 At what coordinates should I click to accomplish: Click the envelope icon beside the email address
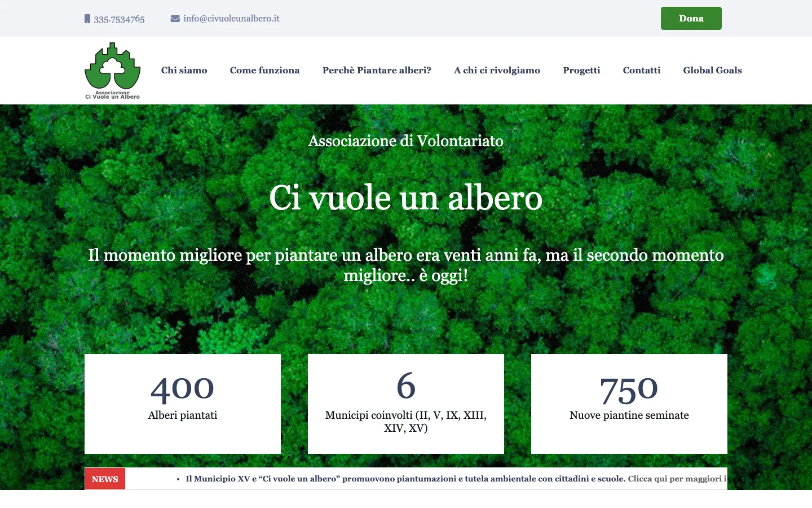coord(175,19)
